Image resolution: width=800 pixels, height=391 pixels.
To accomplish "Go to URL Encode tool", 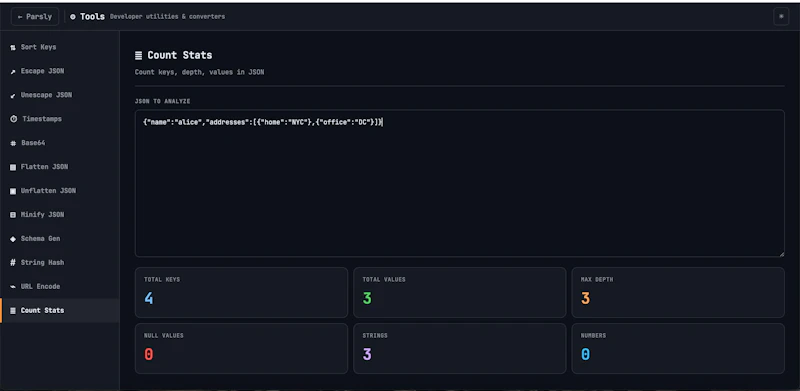I will (x=60, y=286).
